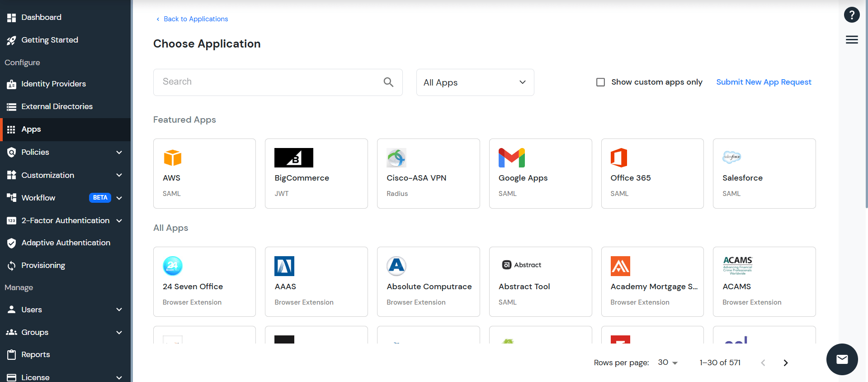Click the search magnifier icon
Screen dimensions: 868x382
point(388,82)
